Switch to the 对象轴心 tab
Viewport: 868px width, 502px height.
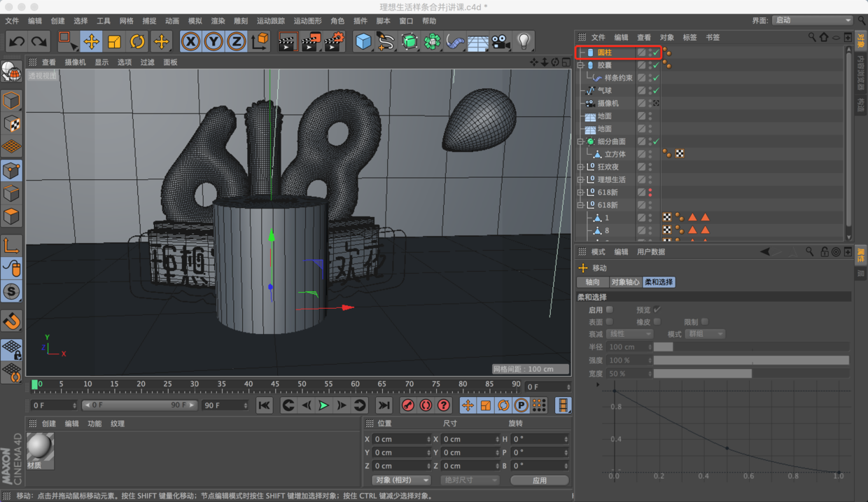(625, 282)
